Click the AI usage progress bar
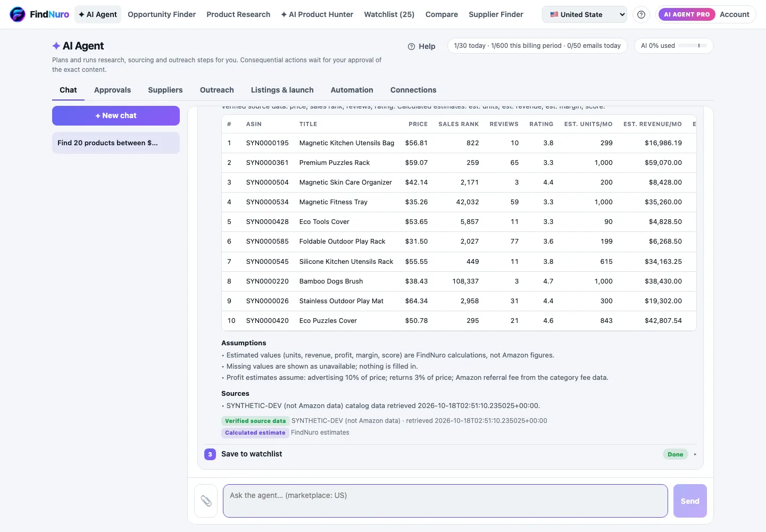The height and width of the screenshot is (532, 766). pyautogui.click(x=693, y=46)
